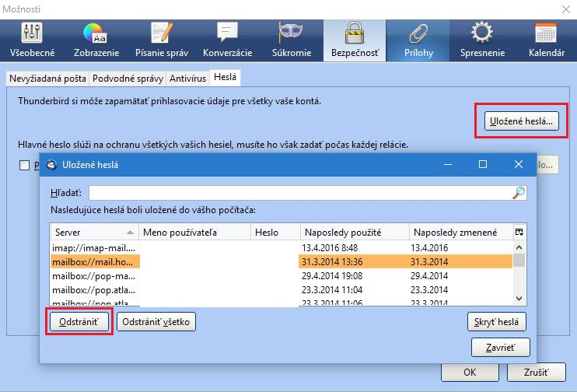577x392 pixels.
Task: Click Skryť heslá button
Action: [496, 322]
